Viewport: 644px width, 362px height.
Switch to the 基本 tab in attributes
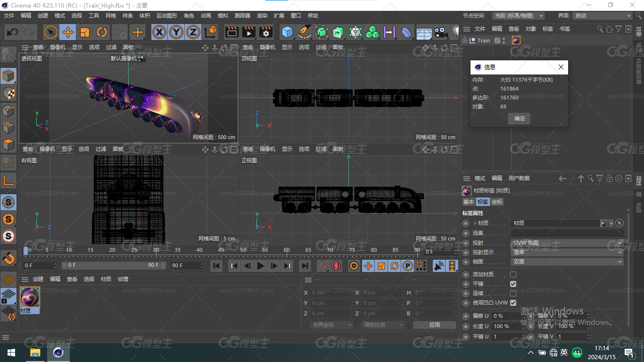468,202
